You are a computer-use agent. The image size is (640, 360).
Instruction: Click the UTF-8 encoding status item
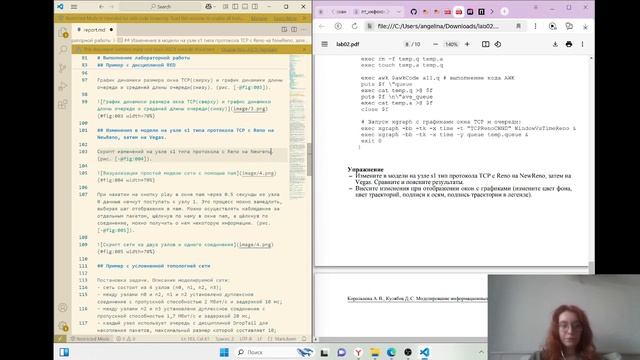point(246,339)
